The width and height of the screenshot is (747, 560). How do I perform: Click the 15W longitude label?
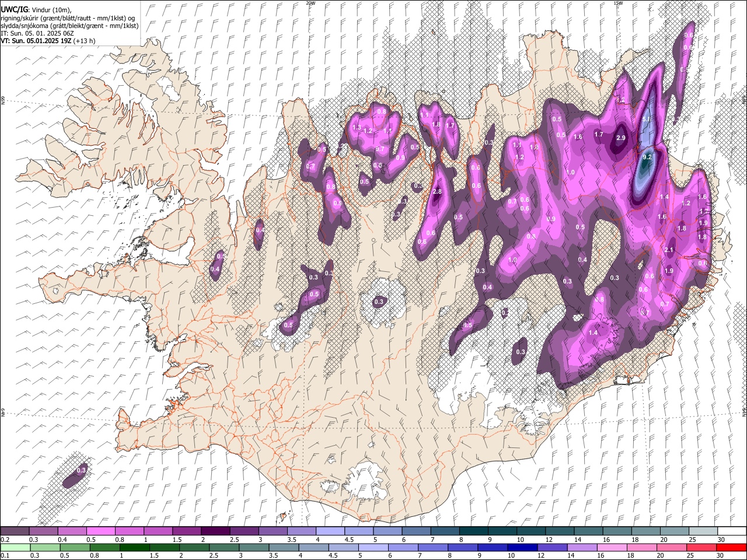[618, 3]
